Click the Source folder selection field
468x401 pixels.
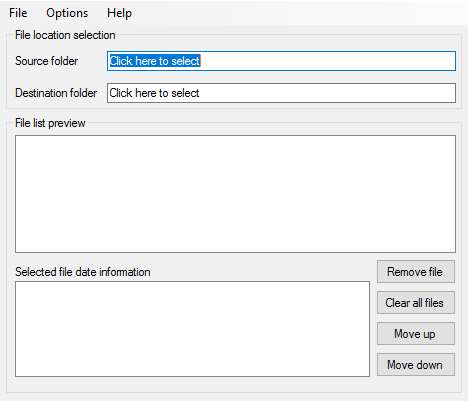click(281, 61)
